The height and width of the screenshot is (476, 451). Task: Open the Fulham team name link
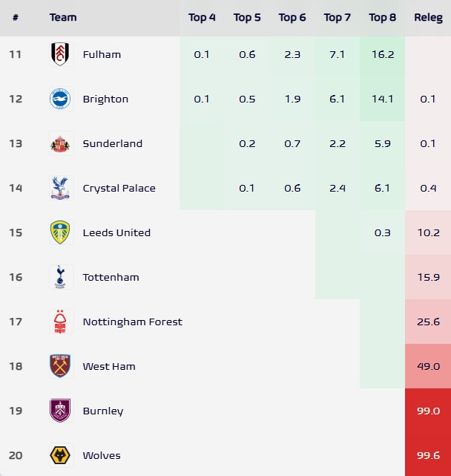coord(102,54)
